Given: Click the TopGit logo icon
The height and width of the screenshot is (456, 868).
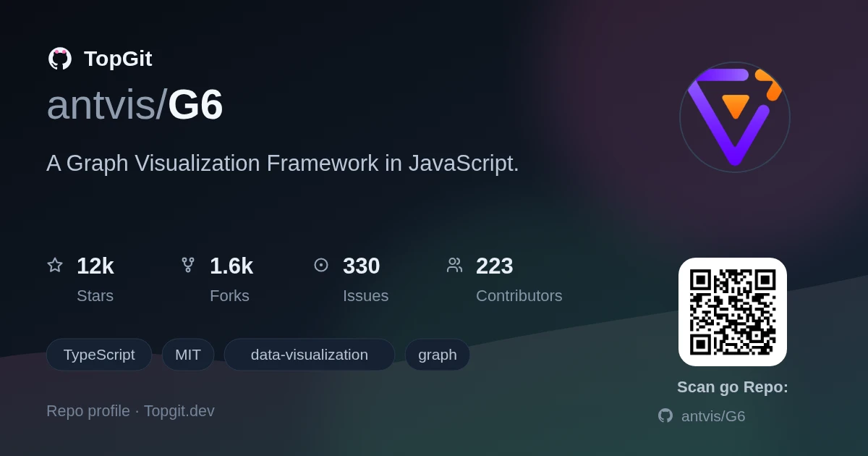Looking at the screenshot, I should point(60,59).
